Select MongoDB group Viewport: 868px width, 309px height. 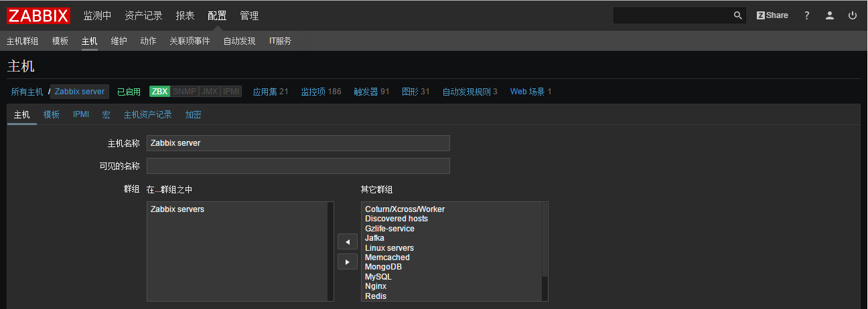[384, 267]
